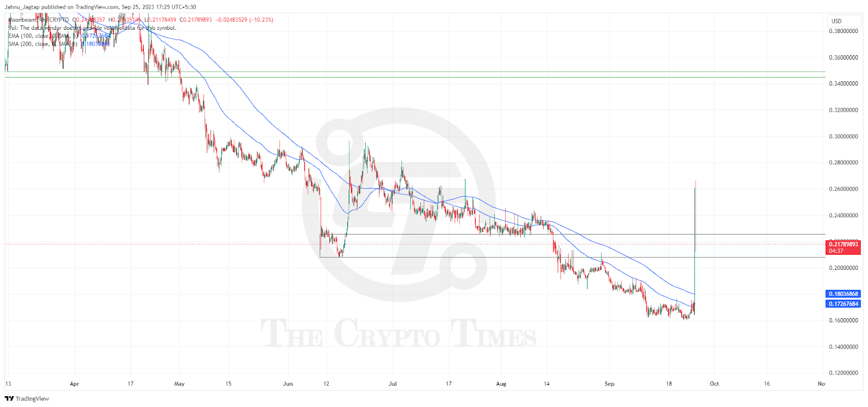This screenshot has height=407, width=868.
Task: Click price axis label 0.16000000
Action: click(844, 321)
